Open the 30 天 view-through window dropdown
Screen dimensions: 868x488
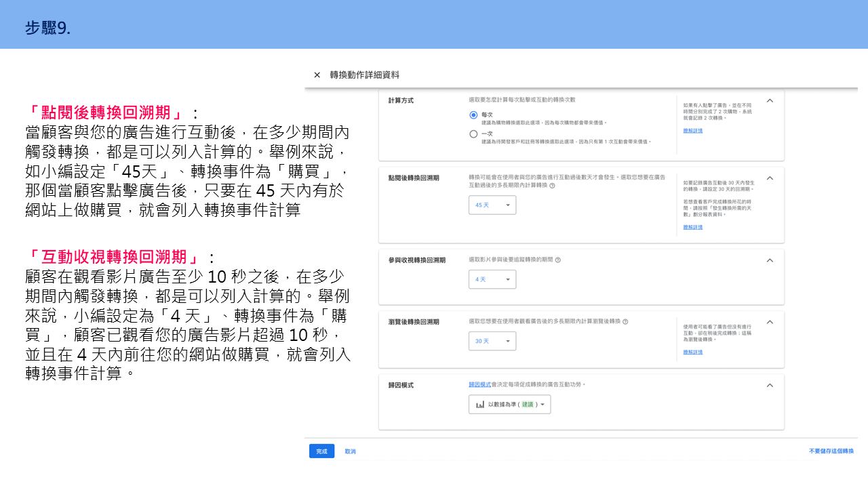coord(492,341)
